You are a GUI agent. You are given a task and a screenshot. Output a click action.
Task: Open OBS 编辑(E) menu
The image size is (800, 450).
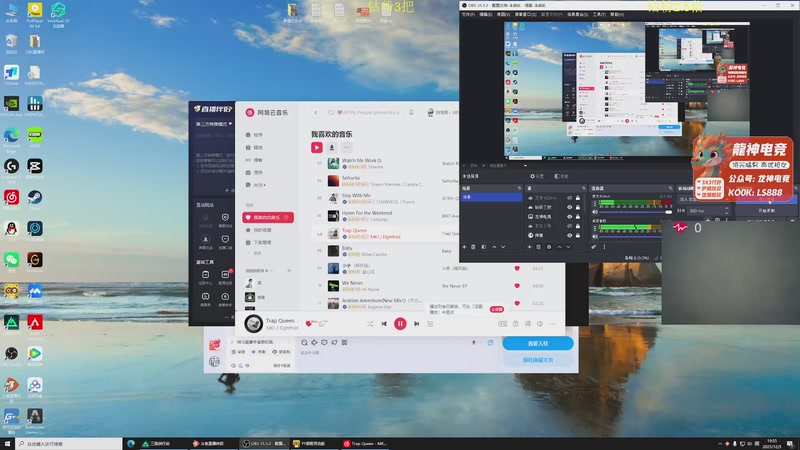[x=486, y=14]
